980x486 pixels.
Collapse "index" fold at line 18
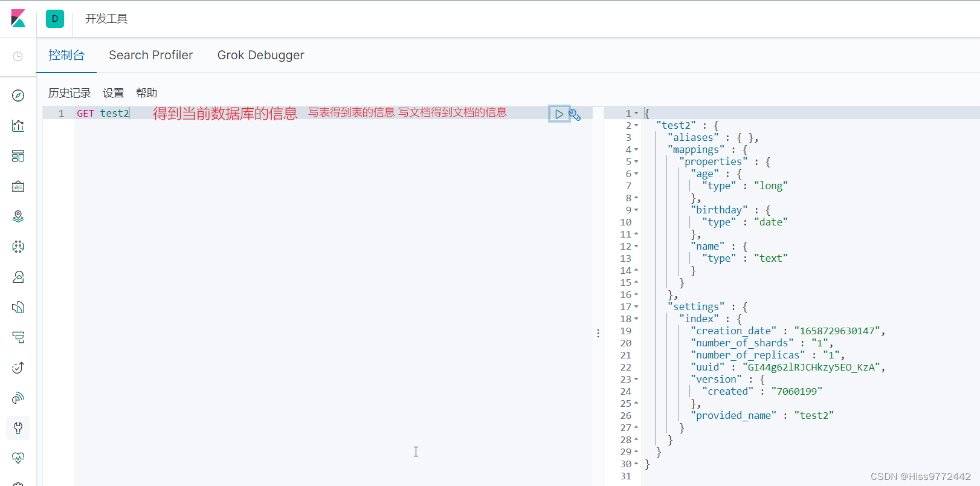coord(636,319)
